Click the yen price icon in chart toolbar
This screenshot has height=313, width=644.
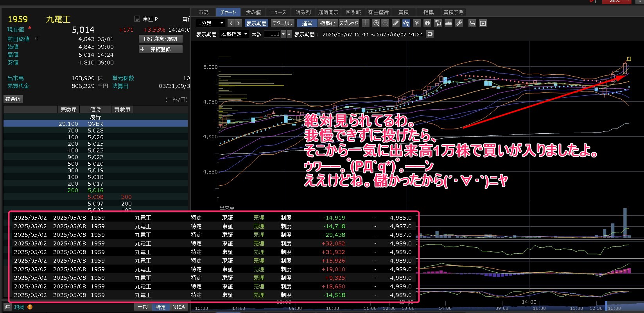417,23
